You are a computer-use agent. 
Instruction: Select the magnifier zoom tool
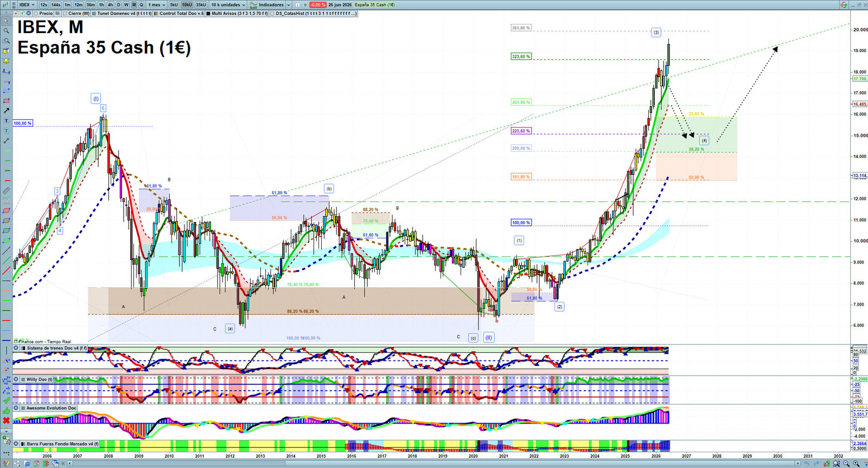6,30
